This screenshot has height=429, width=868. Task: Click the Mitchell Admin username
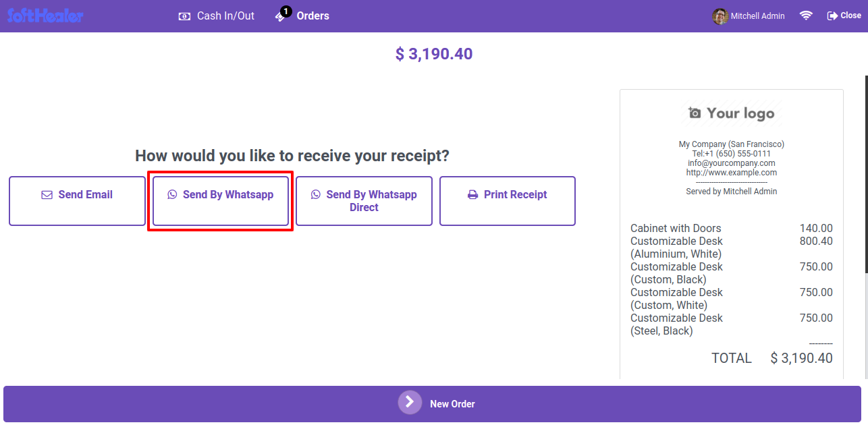pyautogui.click(x=758, y=16)
